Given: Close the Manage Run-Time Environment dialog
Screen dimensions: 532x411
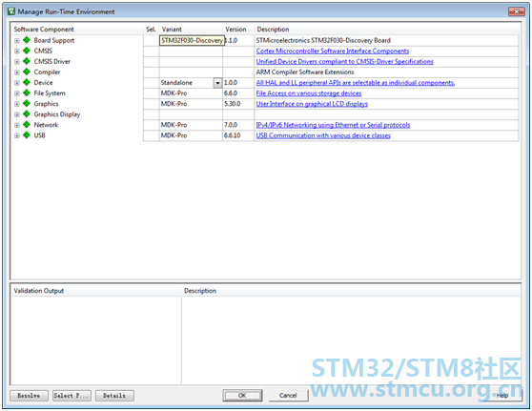Looking at the screenshot, I should pos(517,11).
